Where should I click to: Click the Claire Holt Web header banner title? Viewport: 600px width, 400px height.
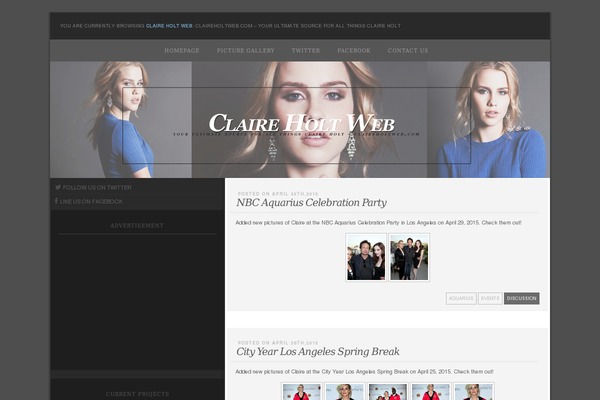(x=302, y=123)
